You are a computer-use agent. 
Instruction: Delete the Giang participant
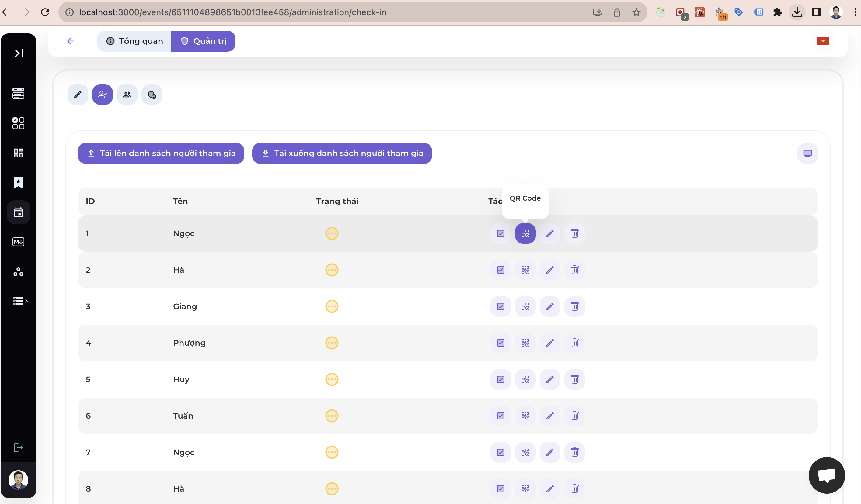(574, 306)
